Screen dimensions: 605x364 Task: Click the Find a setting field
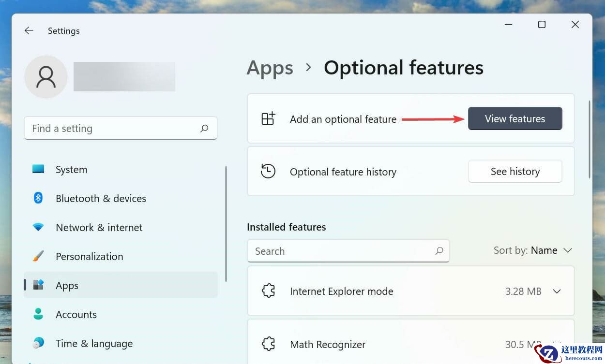click(114, 129)
